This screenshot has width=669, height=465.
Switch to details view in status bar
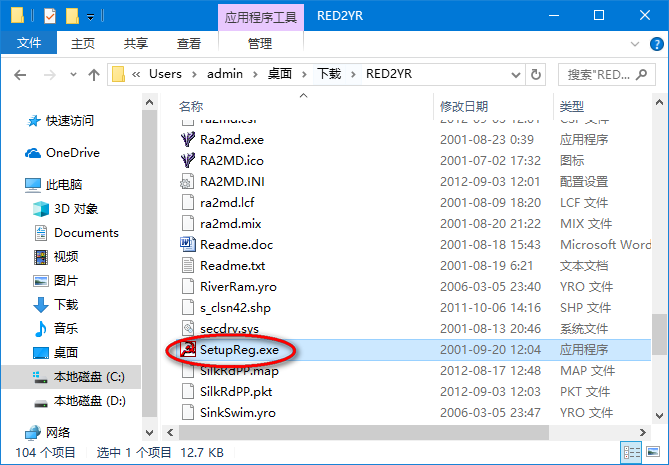click(640, 453)
